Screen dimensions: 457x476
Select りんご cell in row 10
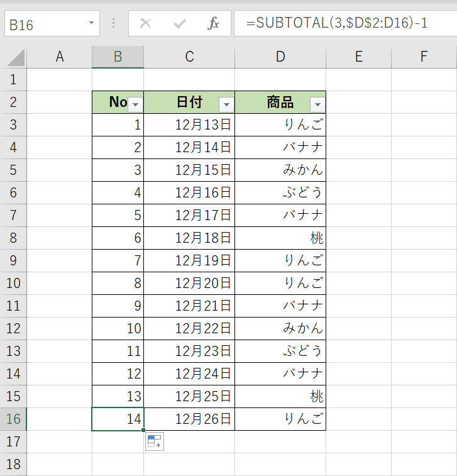[280, 283]
